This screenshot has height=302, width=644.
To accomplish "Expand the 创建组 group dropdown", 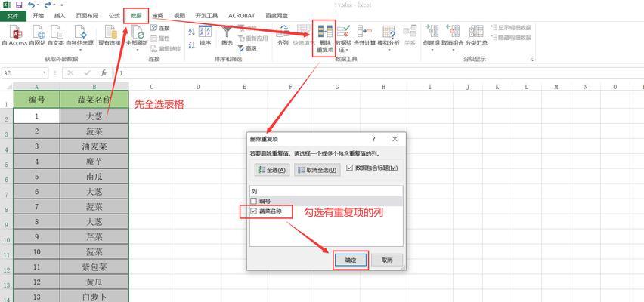I will [x=432, y=50].
